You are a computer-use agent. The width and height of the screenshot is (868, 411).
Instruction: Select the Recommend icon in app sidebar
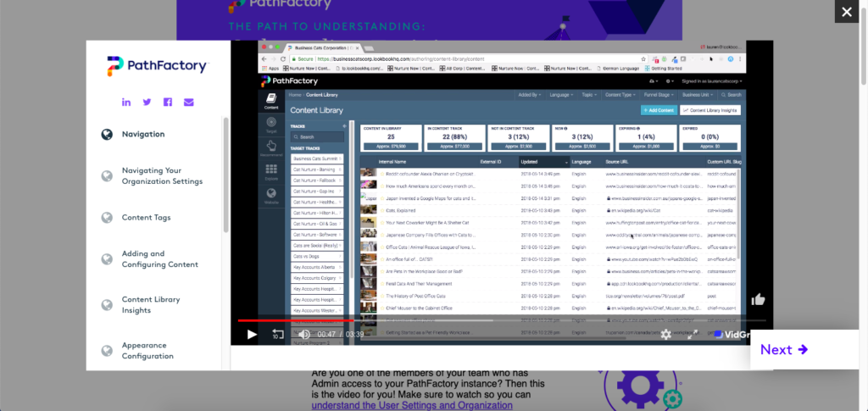click(x=271, y=149)
